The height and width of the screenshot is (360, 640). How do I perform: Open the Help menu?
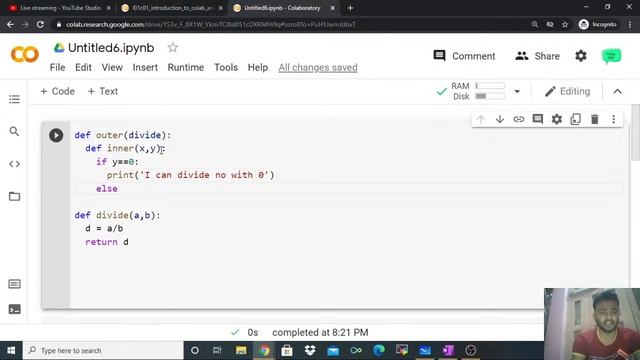coord(258,67)
